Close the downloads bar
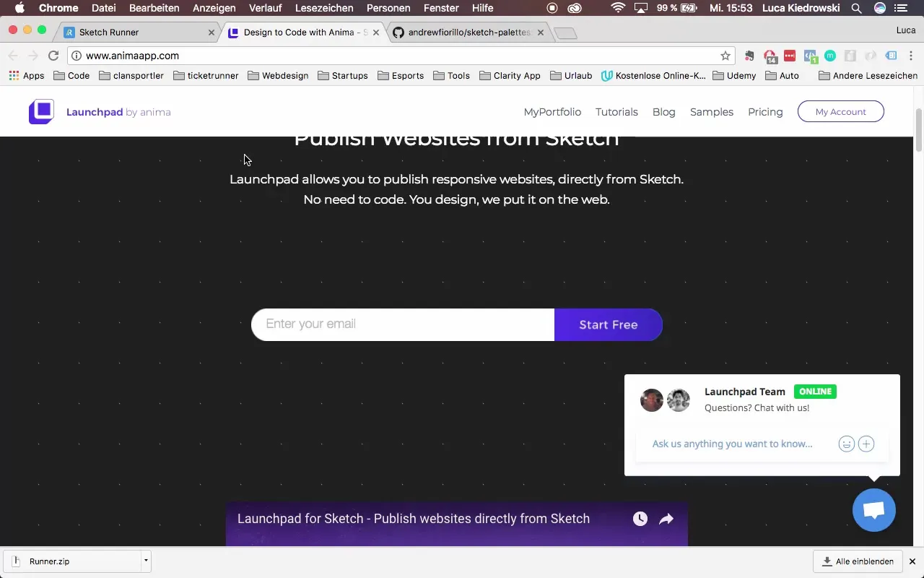 pos(912,561)
